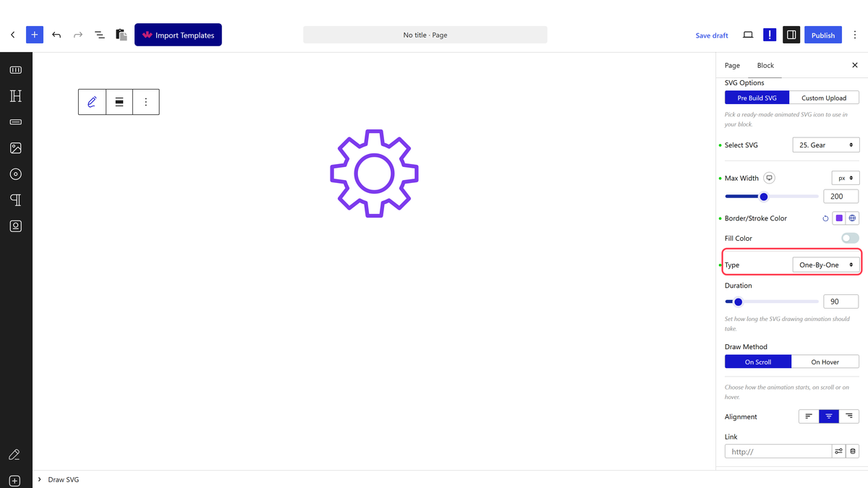Click the Max Width value field showing 200
This screenshot has width=868, height=488.
pos(841,197)
